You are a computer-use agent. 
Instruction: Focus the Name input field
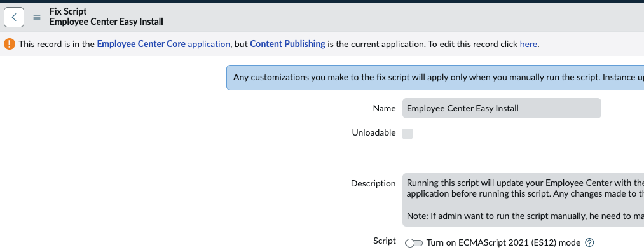[502, 108]
